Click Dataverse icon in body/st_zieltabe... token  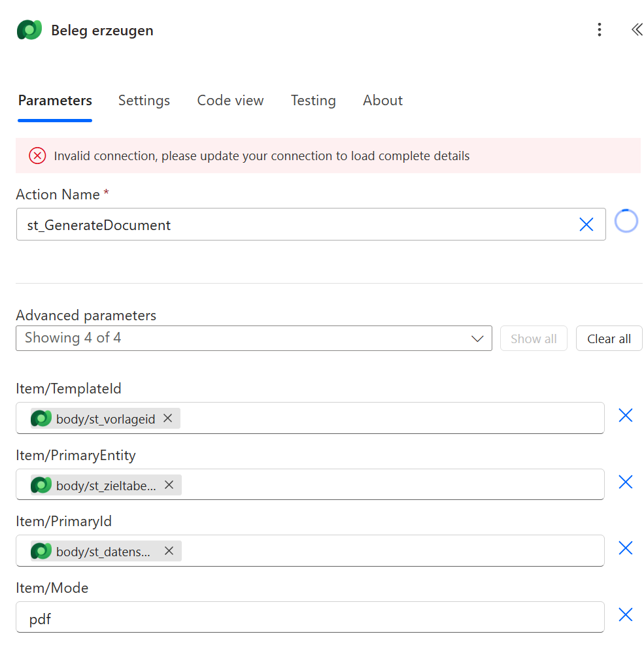(x=41, y=485)
